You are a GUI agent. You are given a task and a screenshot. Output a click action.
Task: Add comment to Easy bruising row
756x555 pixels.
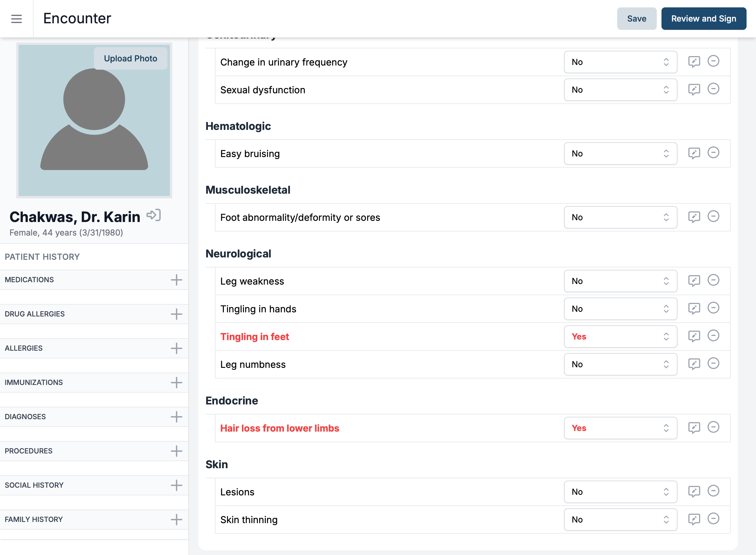tap(694, 154)
